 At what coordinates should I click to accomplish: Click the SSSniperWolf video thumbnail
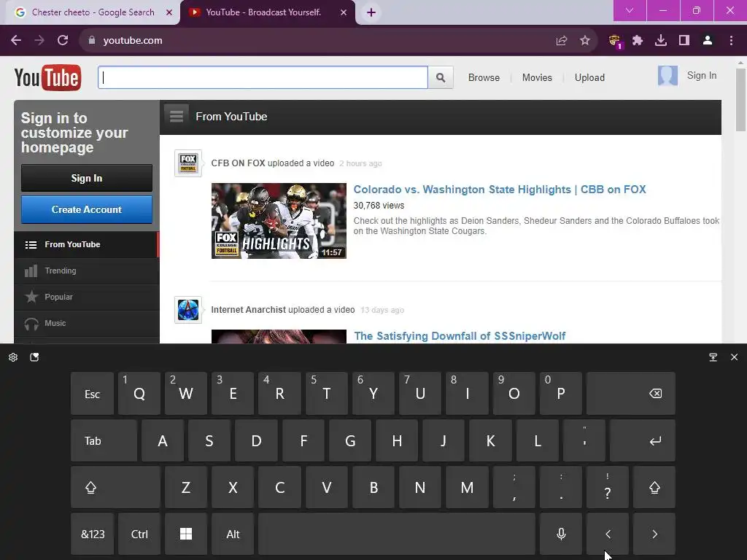(279, 336)
